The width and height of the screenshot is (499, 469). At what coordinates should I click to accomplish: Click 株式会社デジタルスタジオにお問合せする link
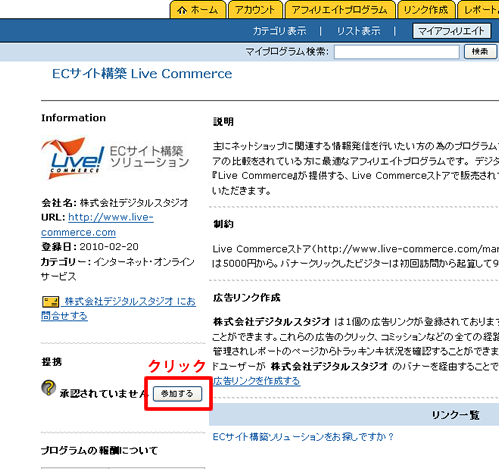pos(118,309)
